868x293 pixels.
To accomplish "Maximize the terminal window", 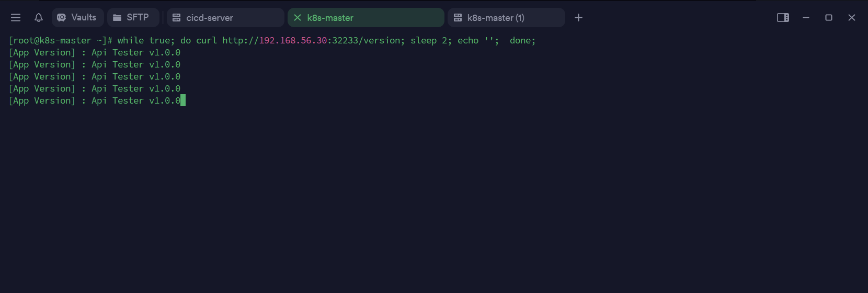I will tap(829, 18).
